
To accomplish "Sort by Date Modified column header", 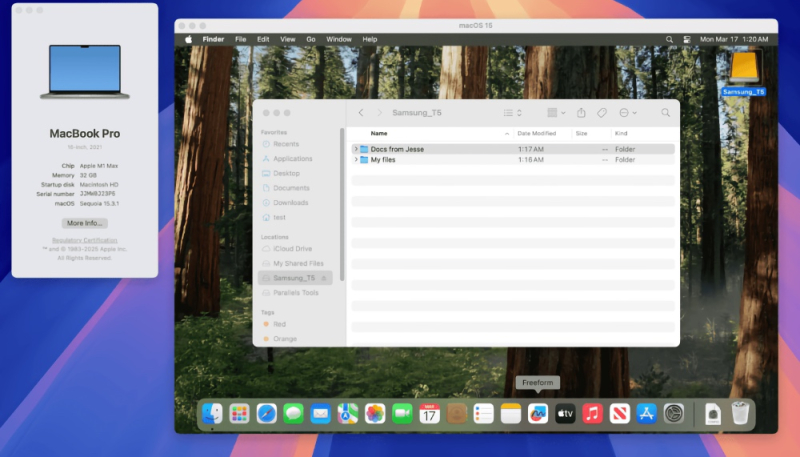I will (537, 133).
